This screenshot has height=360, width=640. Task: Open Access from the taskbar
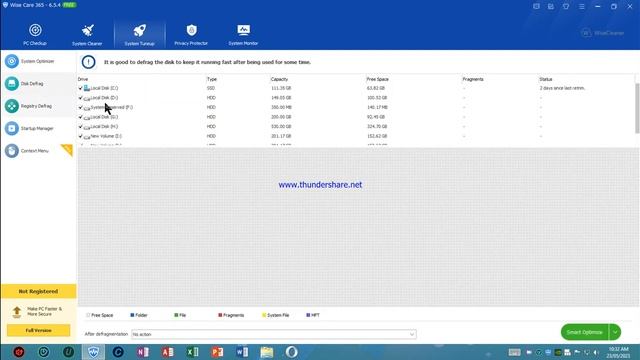(x=168, y=352)
